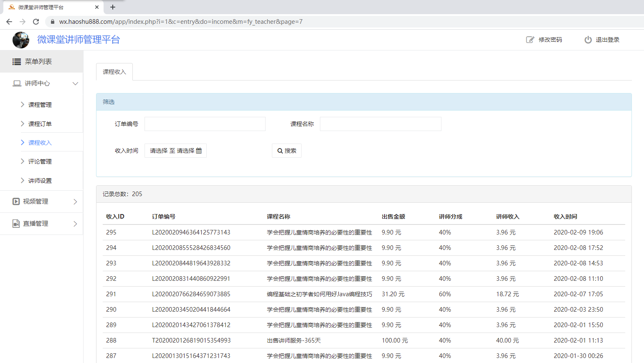
Task: Click the 收入时间 column header
Action: (x=565, y=217)
